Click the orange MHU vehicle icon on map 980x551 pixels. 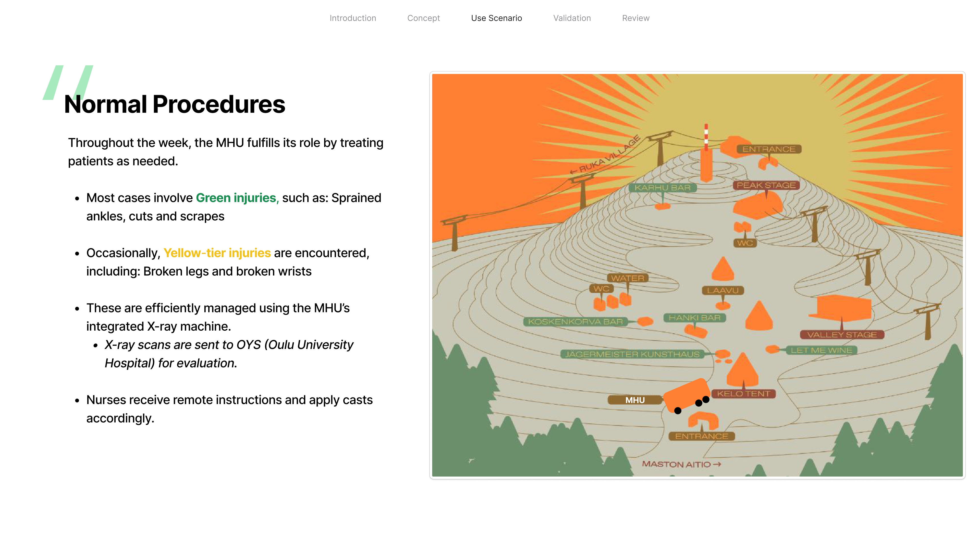coord(687,396)
